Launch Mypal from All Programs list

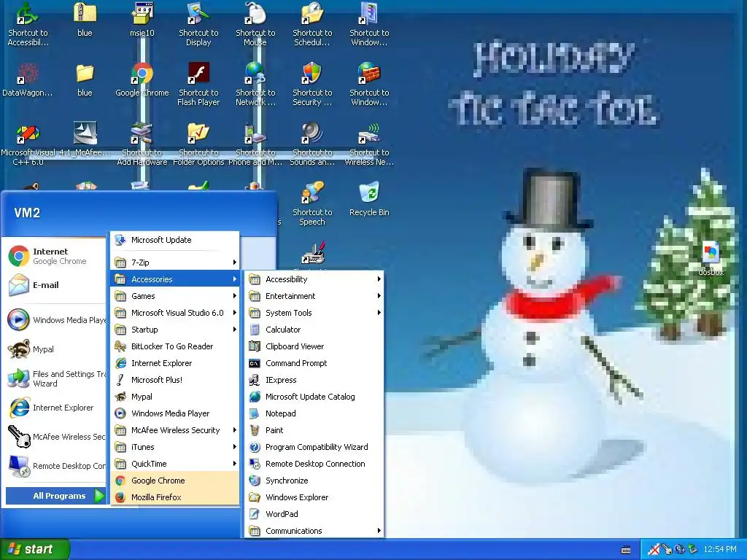(x=175, y=397)
